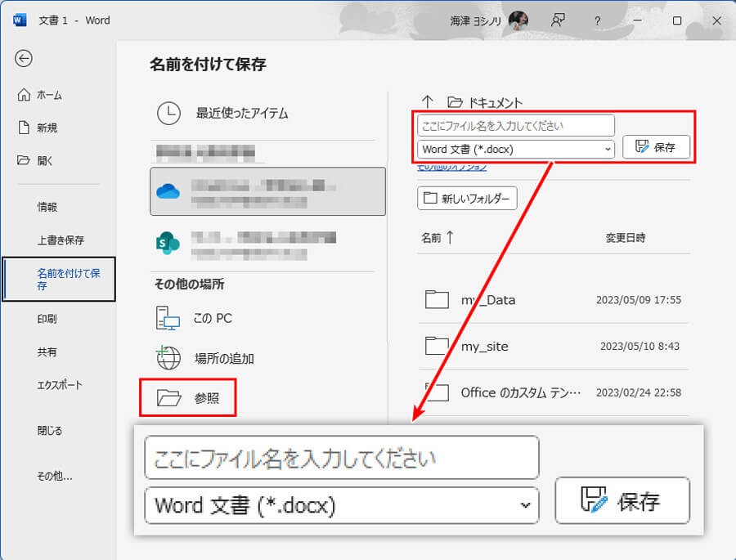This screenshot has height=560, width=736.
Task: Click date 2023/05/10 8:43
Action: (640, 347)
